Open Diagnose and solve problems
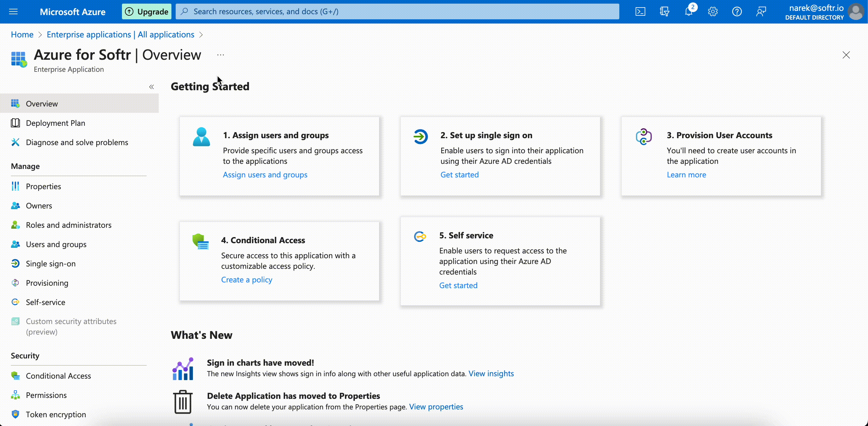 [x=77, y=142]
